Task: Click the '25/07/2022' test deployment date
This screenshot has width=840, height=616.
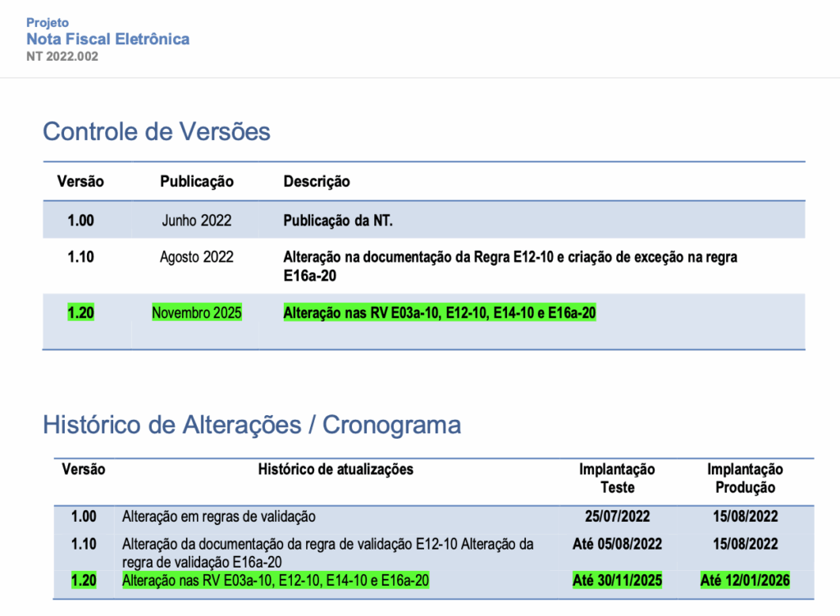Action: pos(617,517)
